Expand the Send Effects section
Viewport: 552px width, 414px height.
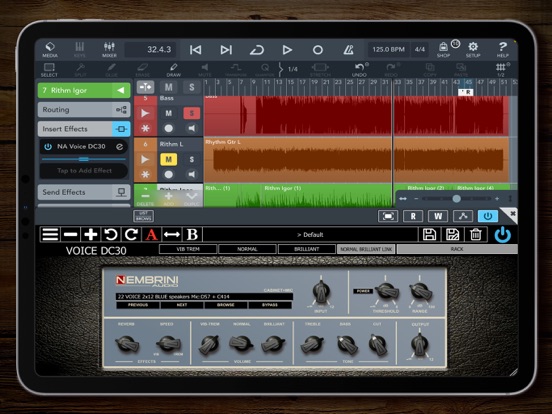[84, 192]
